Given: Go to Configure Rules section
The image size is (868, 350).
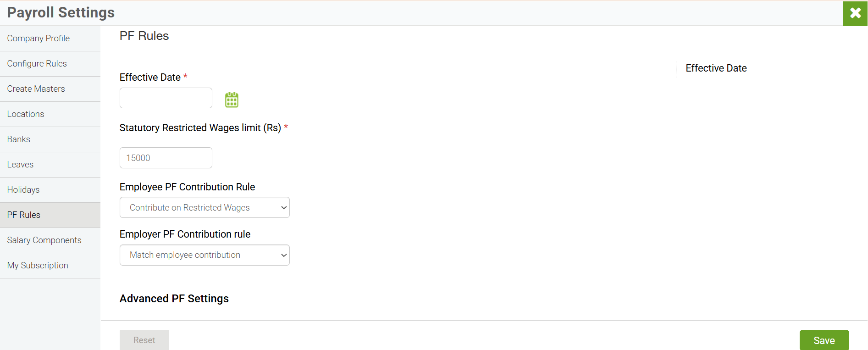Looking at the screenshot, I should pyautogui.click(x=37, y=64).
